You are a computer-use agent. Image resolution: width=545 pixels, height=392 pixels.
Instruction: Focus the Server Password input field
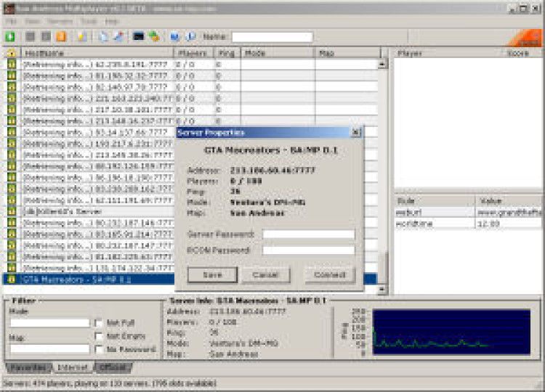pos(308,234)
